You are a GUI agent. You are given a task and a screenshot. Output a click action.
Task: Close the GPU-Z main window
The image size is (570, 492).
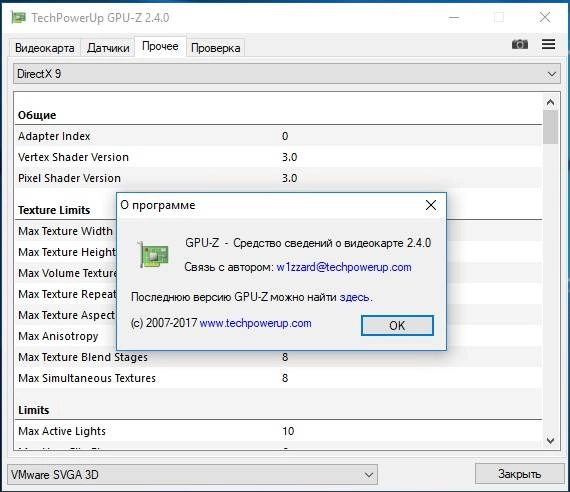tap(545, 17)
